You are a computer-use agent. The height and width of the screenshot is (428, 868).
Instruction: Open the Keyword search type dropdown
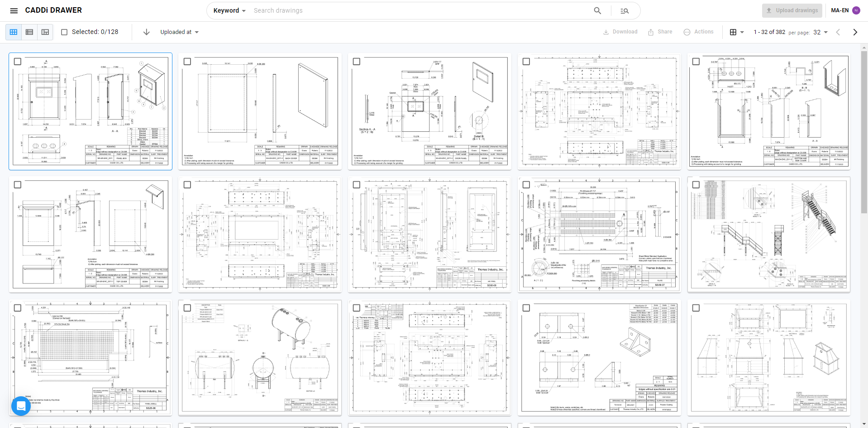[229, 10]
